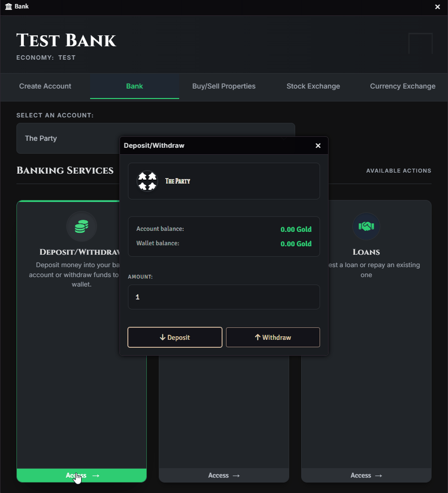Click the green coins stack icon
Viewport: 448px width, 493px height.
point(82,226)
